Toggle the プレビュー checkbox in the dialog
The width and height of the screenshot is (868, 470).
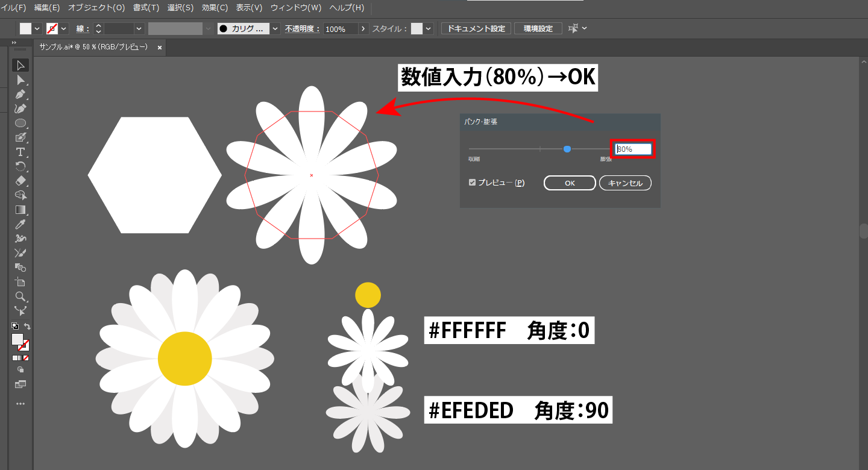click(472, 182)
